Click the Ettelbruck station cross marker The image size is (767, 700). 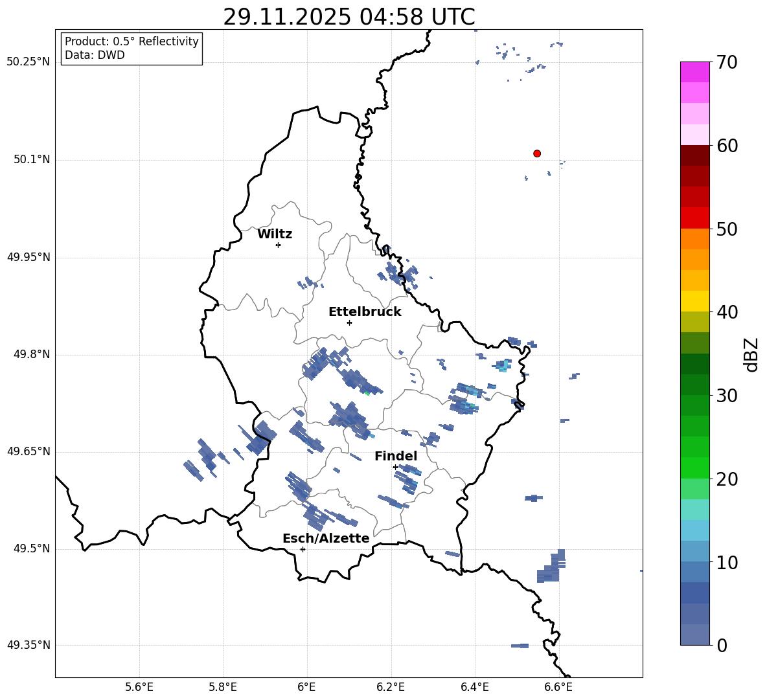[x=349, y=322]
